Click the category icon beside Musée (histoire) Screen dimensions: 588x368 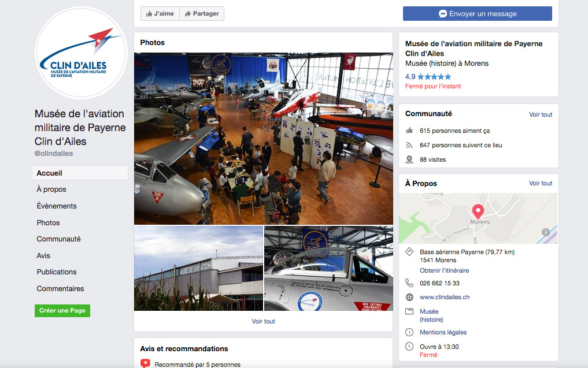(409, 311)
